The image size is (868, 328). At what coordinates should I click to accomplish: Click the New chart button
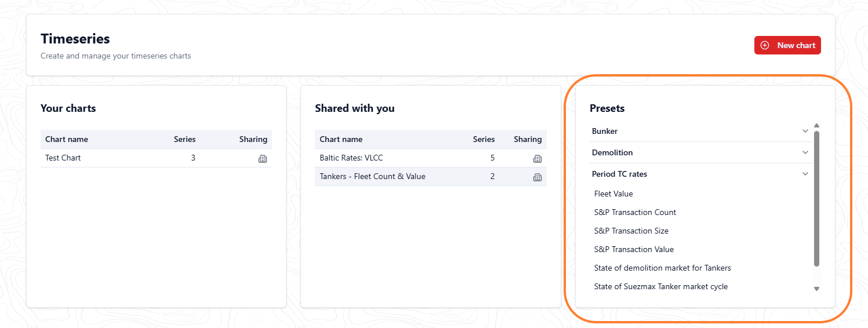click(787, 45)
